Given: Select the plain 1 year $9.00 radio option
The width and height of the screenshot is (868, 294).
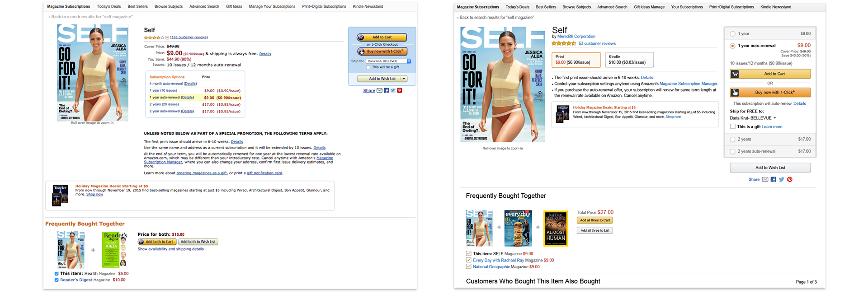Looking at the screenshot, I should coord(732,34).
